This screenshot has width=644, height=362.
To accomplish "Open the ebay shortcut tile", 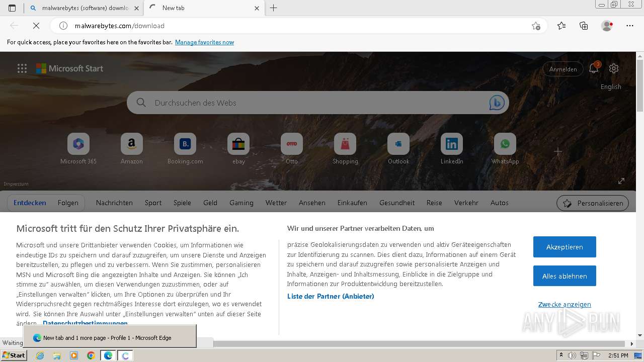I will point(238,149).
